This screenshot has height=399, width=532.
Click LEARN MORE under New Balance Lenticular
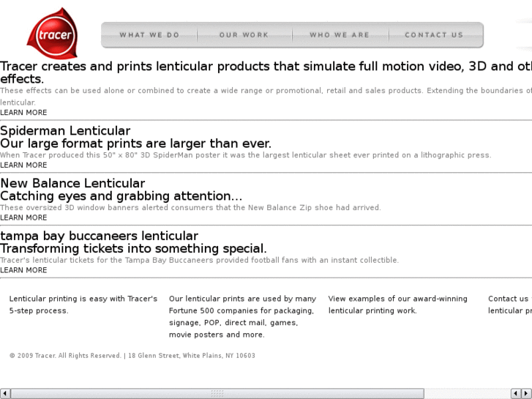(23, 217)
